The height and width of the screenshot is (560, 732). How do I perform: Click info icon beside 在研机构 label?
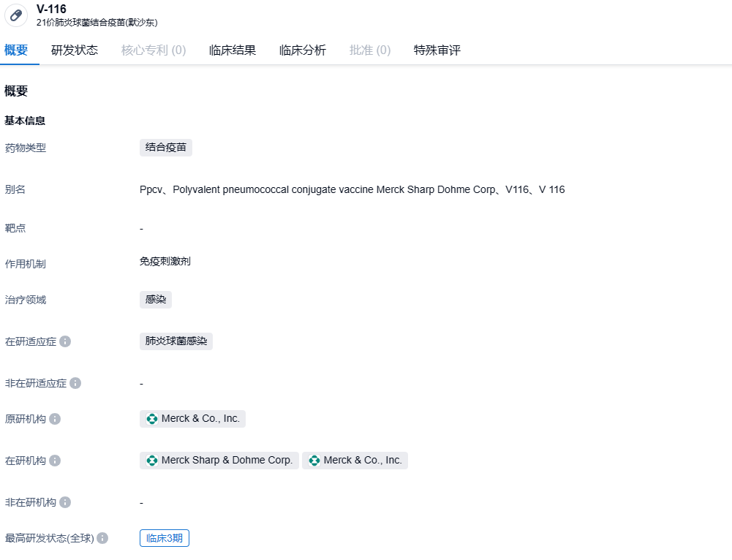coord(55,461)
